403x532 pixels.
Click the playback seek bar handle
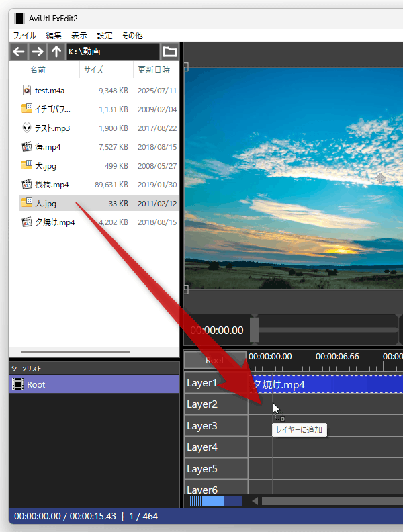pyautogui.click(x=255, y=330)
